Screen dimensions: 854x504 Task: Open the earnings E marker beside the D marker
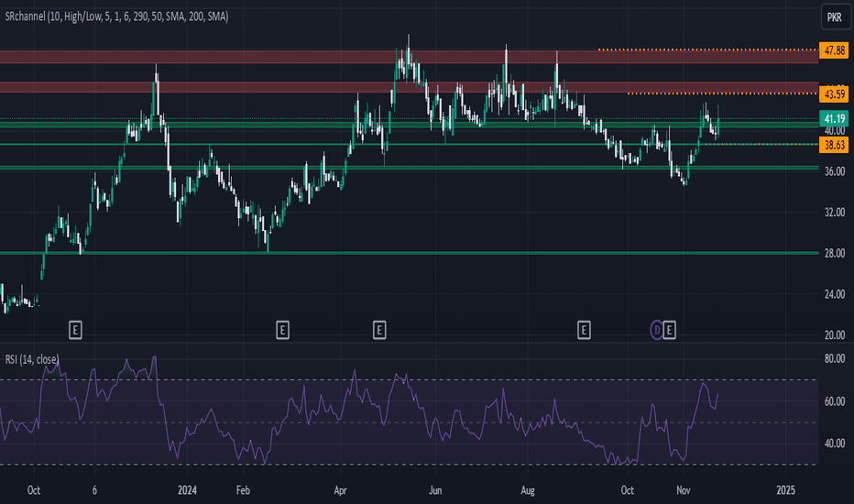coord(670,330)
